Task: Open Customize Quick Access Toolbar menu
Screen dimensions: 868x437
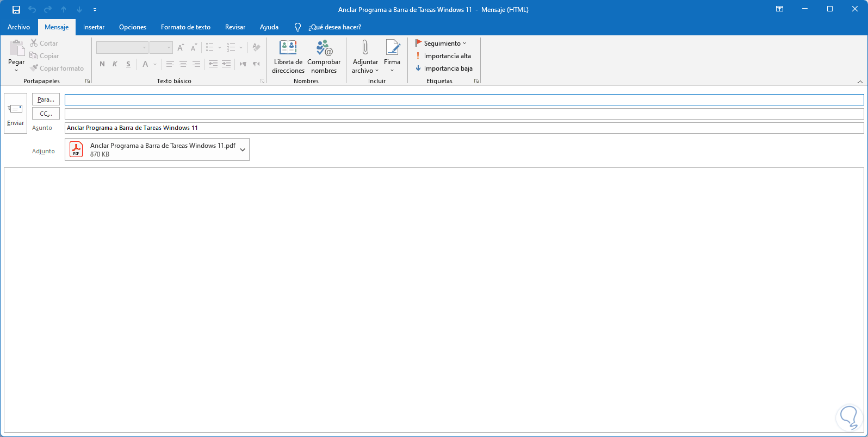Action: [x=95, y=10]
